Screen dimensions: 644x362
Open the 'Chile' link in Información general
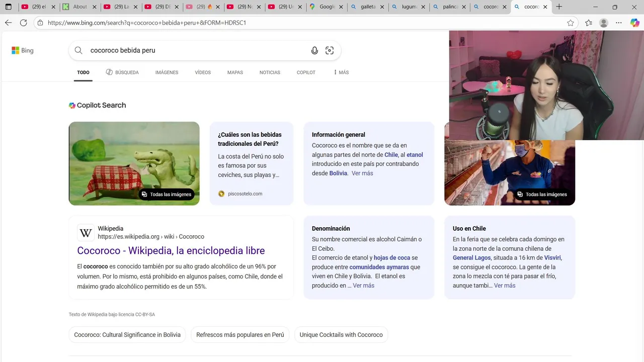pos(391,155)
